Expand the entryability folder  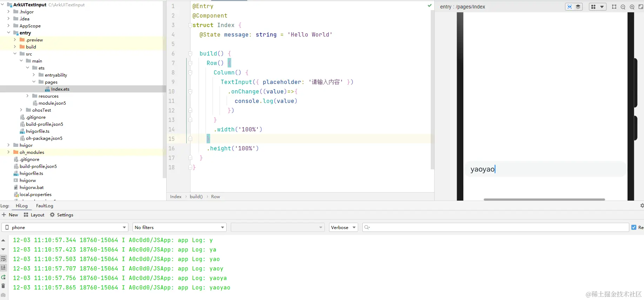coord(34,75)
